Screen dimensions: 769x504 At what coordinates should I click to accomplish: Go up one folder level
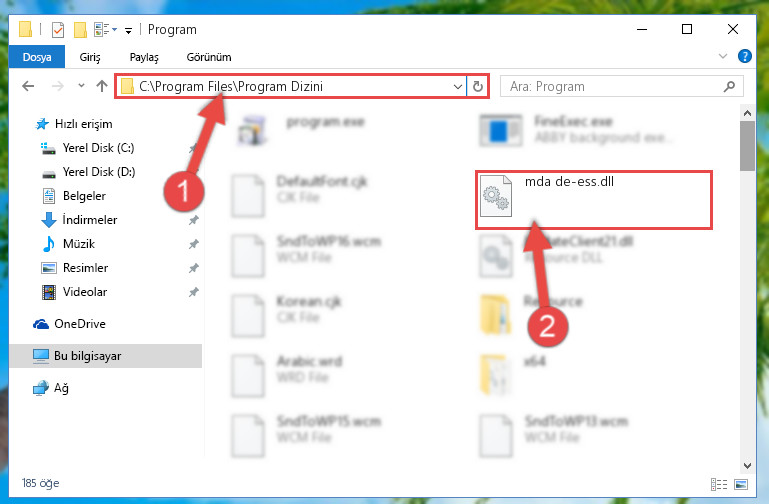pos(102,86)
